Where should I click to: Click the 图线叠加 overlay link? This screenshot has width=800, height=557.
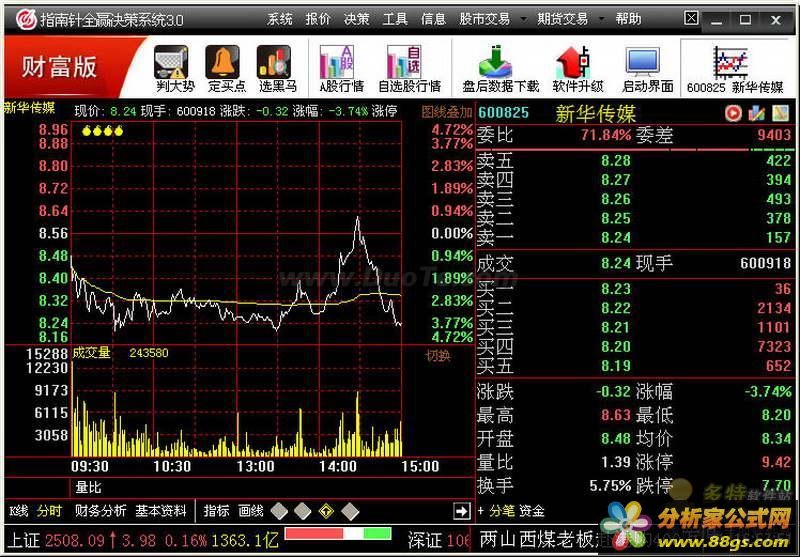coord(447,112)
